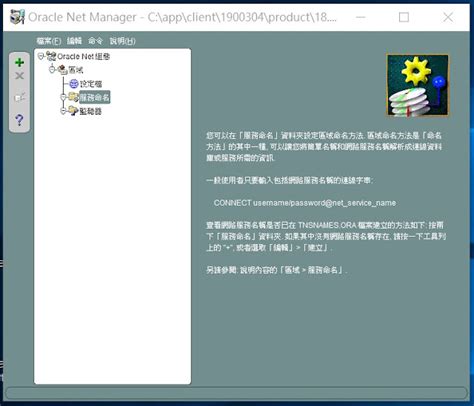The width and height of the screenshot is (474, 406).
Task: Open help via purple question mark icon
Action: point(19,120)
